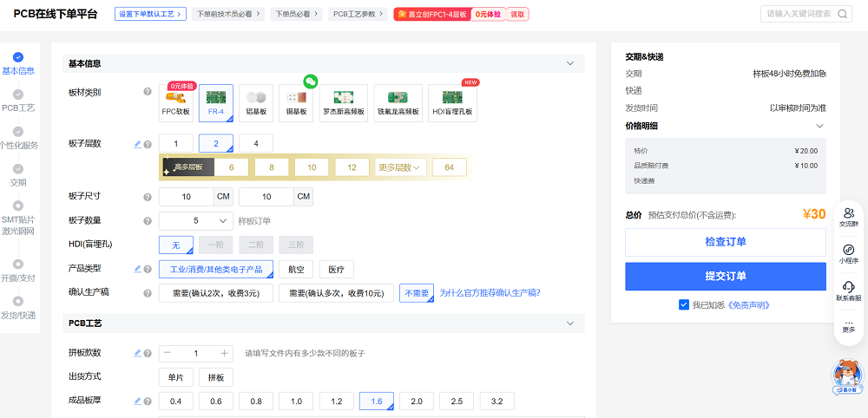Open 下单前技术员必看 link
Viewport: 868px width, 418px height.
228,14
